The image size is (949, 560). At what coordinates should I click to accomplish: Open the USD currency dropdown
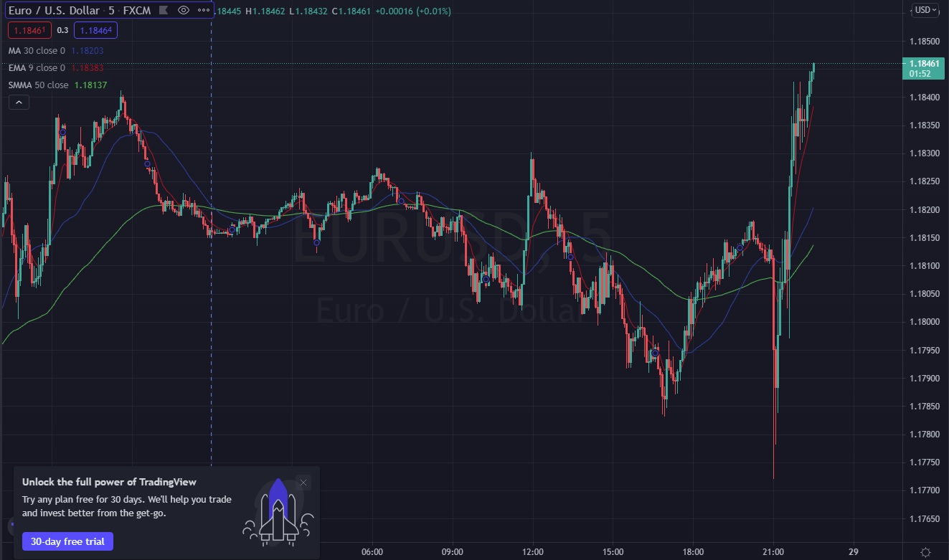926,10
